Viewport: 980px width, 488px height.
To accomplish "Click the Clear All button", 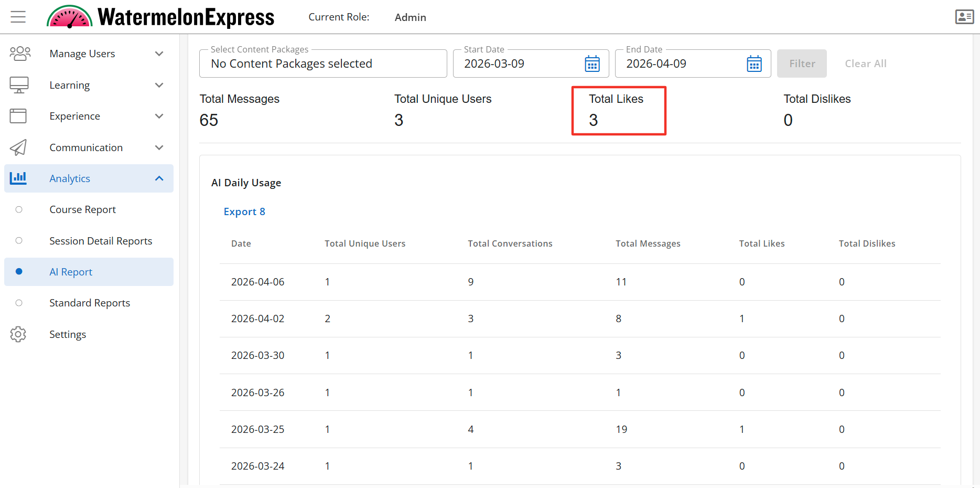I will pos(865,63).
